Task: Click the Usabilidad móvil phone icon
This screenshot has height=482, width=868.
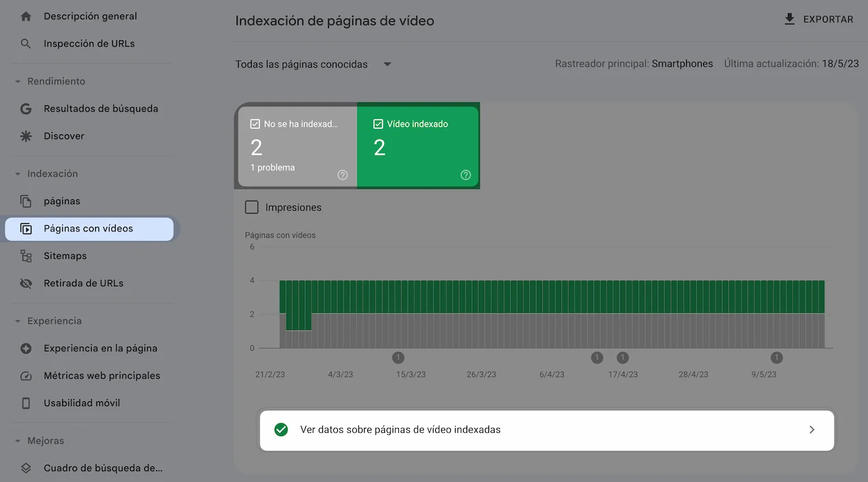Action: (26, 403)
